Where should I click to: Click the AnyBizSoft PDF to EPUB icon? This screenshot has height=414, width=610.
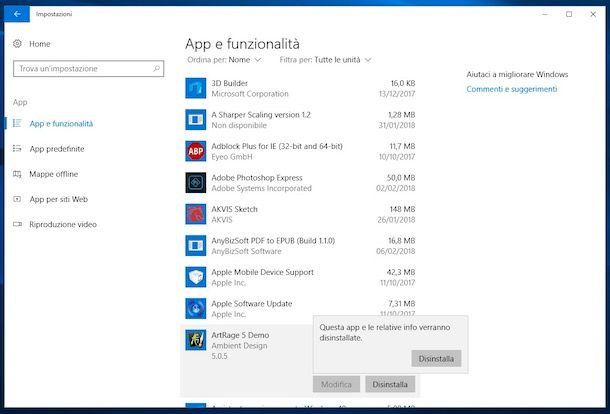[196, 246]
